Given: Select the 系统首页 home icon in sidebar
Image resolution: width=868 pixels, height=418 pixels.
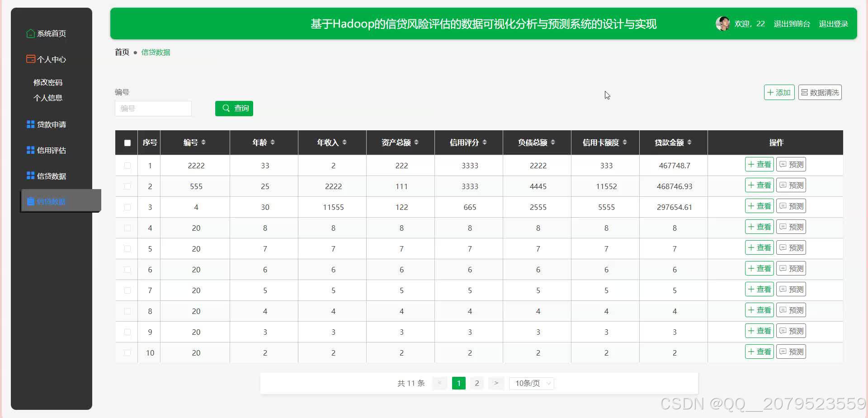Looking at the screenshot, I should pos(30,33).
